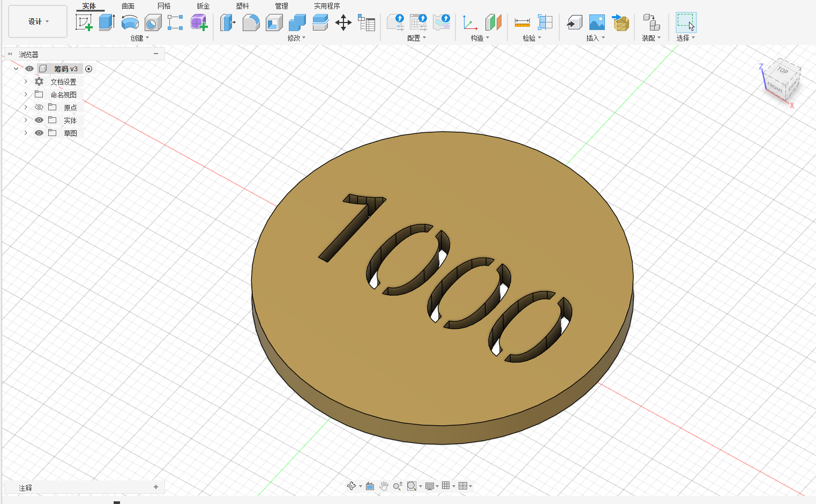Open the 创建 dropdown menu
This screenshot has height=504, width=816.
point(139,38)
